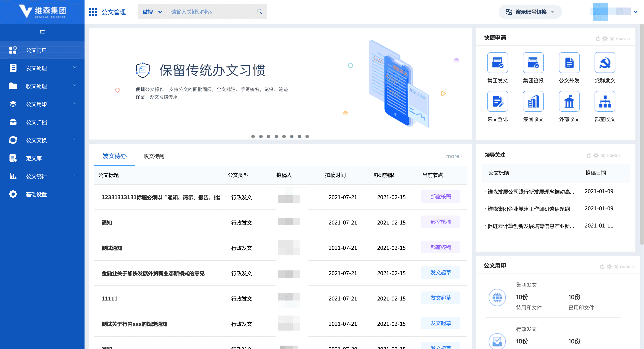Open the app grid icon beside 公文管理
The image size is (644, 349).
[93, 12]
